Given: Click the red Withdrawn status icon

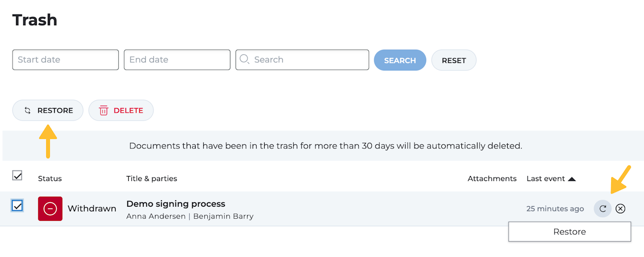Looking at the screenshot, I should click(x=50, y=209).
